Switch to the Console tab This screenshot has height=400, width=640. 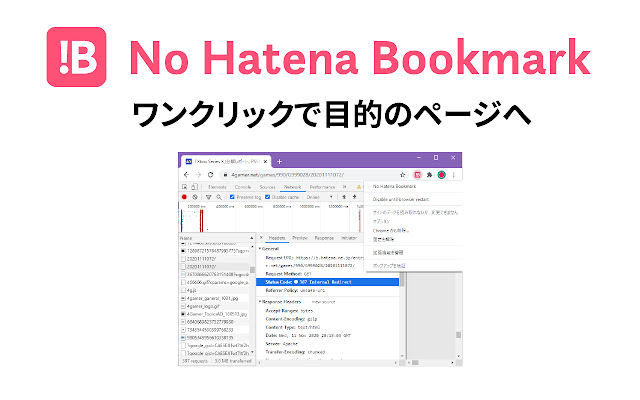pos(243,187)
